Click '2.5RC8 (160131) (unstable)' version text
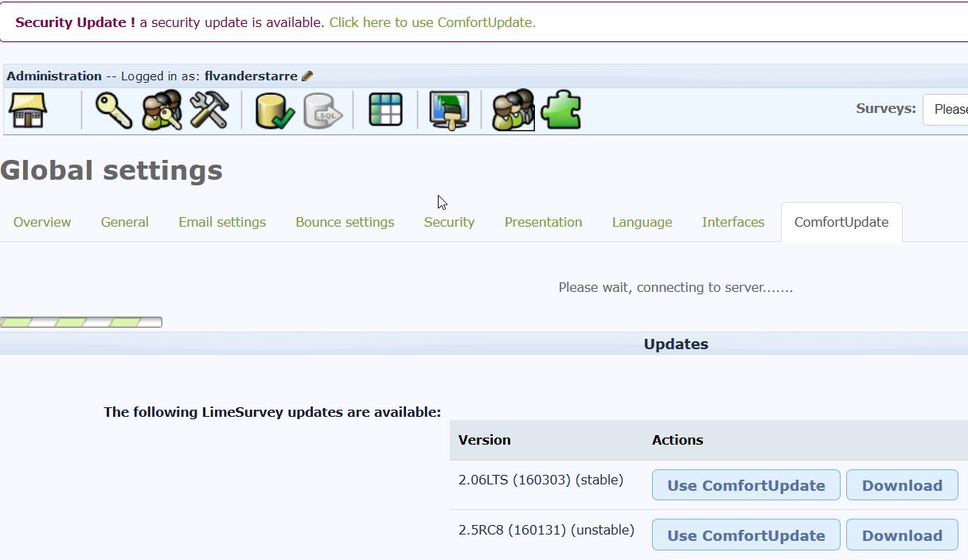Screen dimensions: 968x560 (546, 530)
